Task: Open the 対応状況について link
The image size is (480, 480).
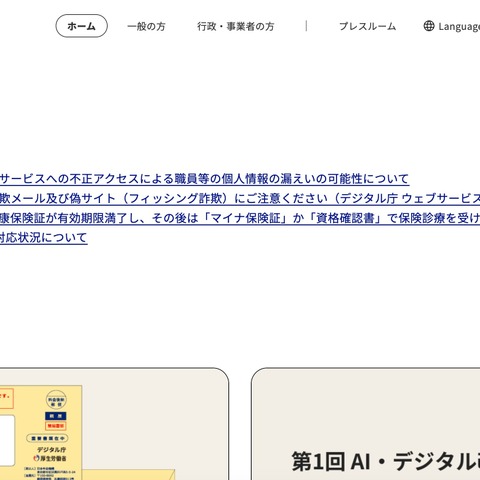Action: click(x=44, y=238)
